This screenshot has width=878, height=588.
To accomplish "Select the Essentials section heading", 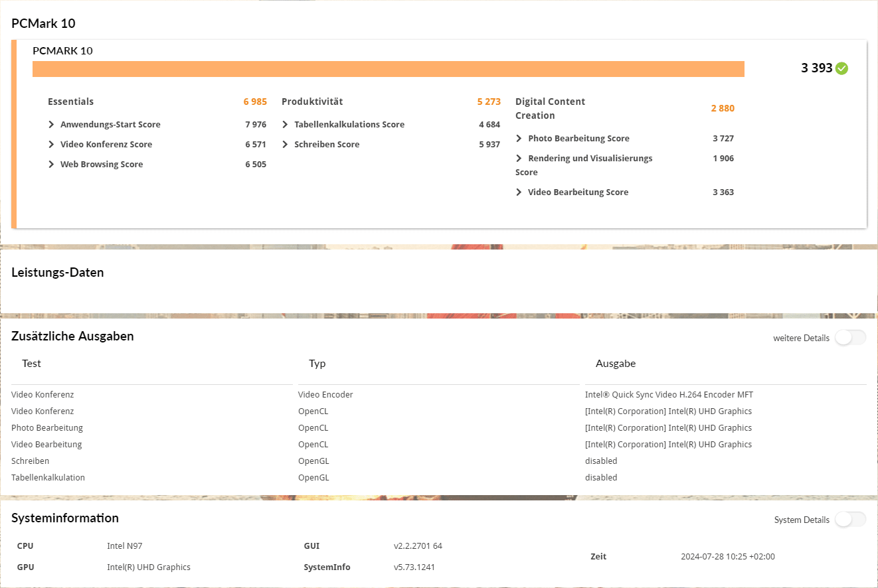I will pos(70,102).
